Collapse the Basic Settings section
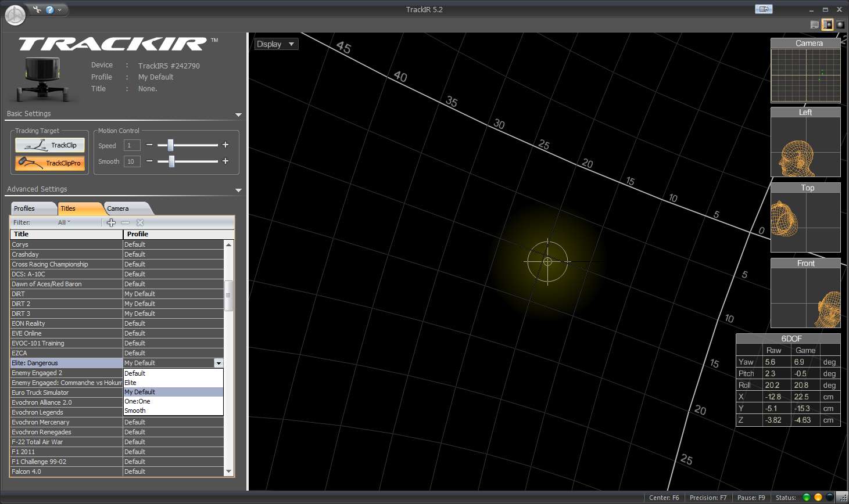 click(238, 114)
